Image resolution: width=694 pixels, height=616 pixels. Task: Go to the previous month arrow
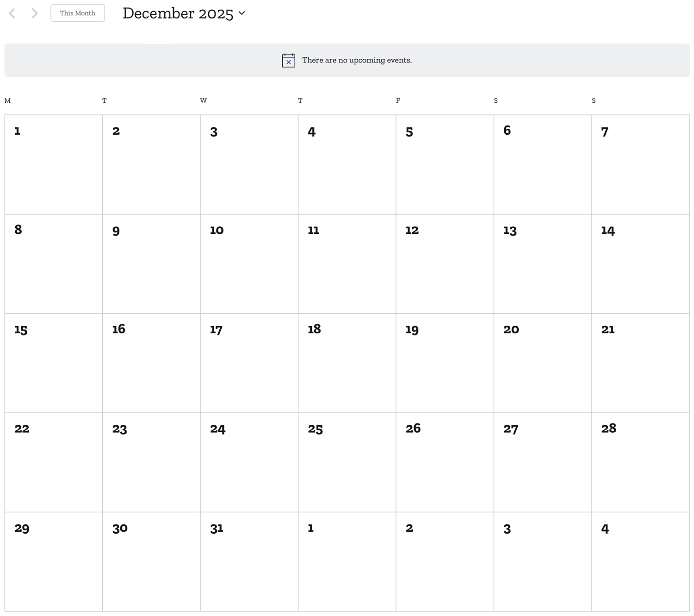tap(12, 13)
